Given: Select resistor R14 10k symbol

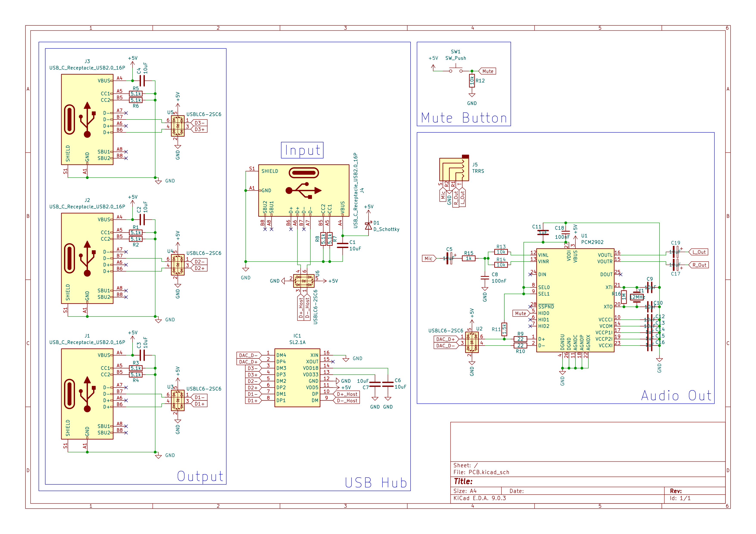Looking at the screenshot, I should pyautogui.click(x=501, y=265).
